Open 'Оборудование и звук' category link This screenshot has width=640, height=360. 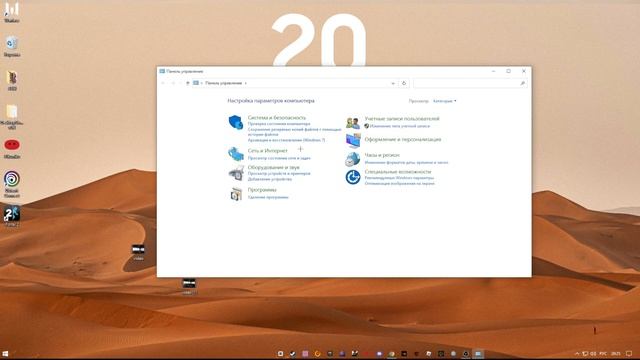[x=273, y=167]
